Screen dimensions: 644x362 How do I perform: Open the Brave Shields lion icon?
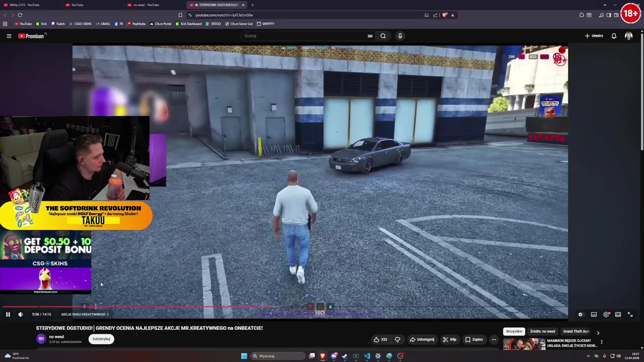[444, 15]
